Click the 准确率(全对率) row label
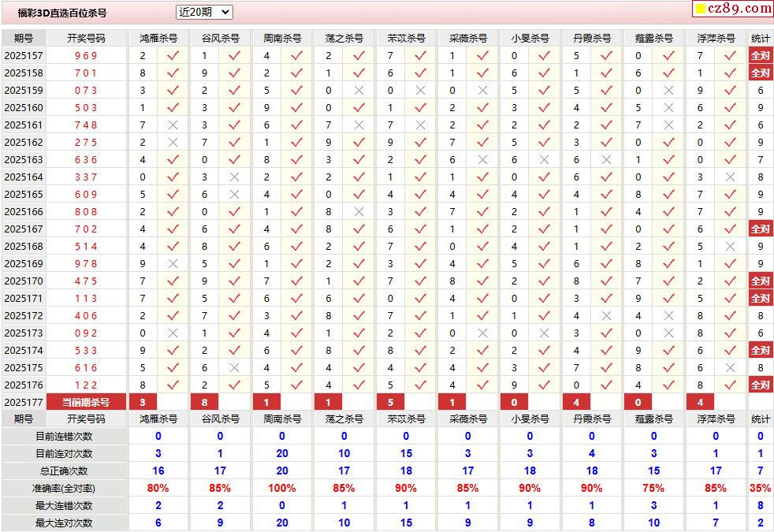The width and height of the screenshot is (774, 532). coord(64,489)
